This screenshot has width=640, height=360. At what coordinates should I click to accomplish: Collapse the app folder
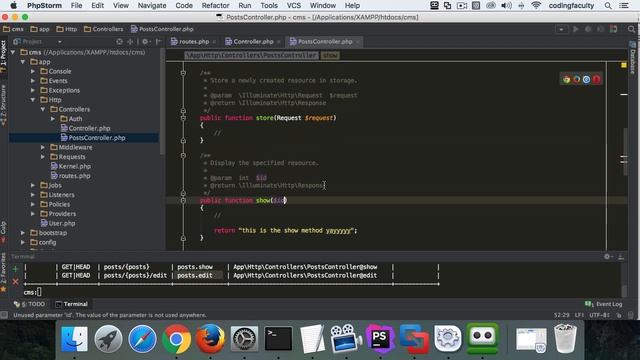23,62
